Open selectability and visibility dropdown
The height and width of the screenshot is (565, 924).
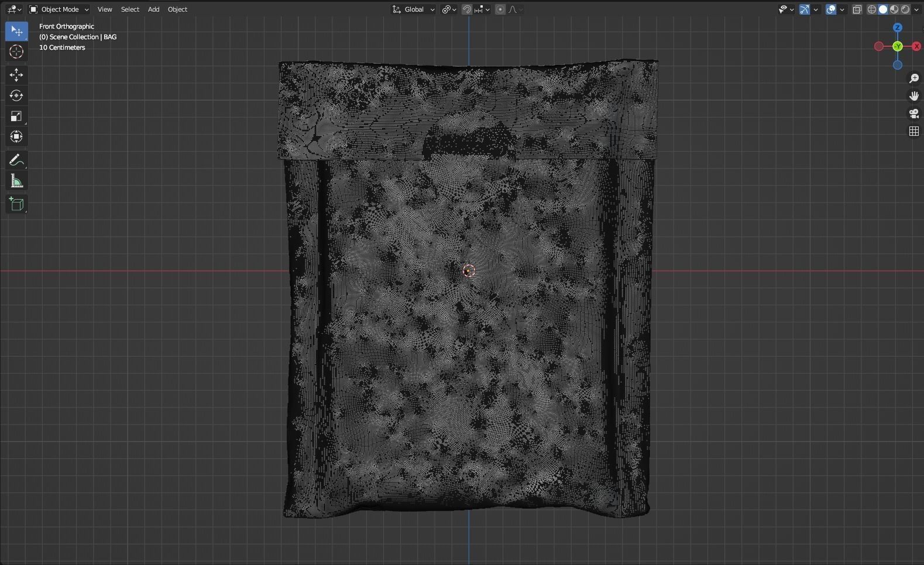coord(786,9)
